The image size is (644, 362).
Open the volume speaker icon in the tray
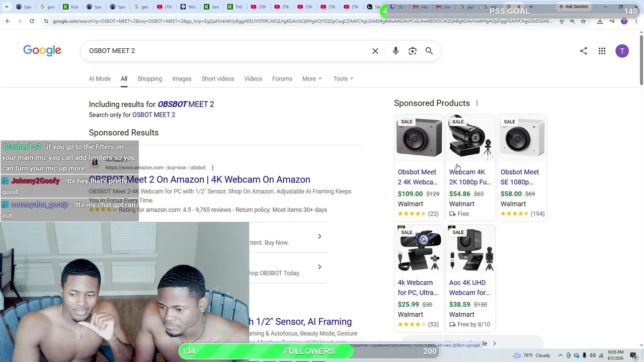coord(593,355)
